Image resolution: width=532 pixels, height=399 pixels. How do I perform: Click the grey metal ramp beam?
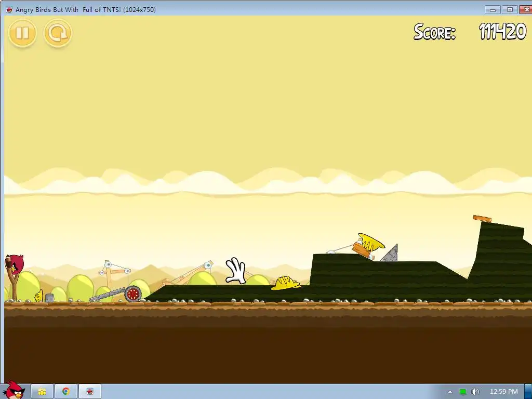107,295
